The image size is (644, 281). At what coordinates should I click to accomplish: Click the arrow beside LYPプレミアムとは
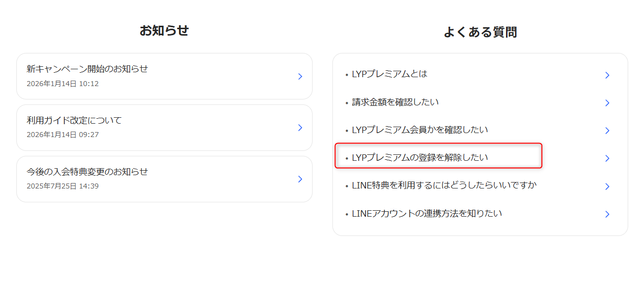(x=607, y=75)
